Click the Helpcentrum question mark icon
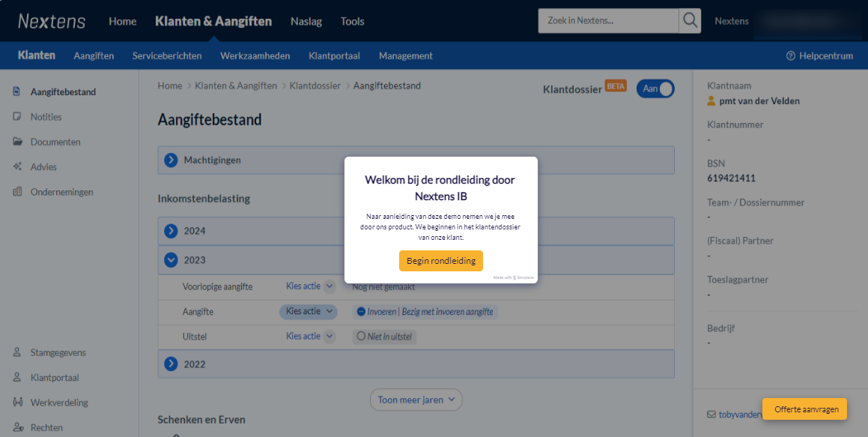Screen dimensions: 868x437 pyautogui.click(x=791, y=56)
